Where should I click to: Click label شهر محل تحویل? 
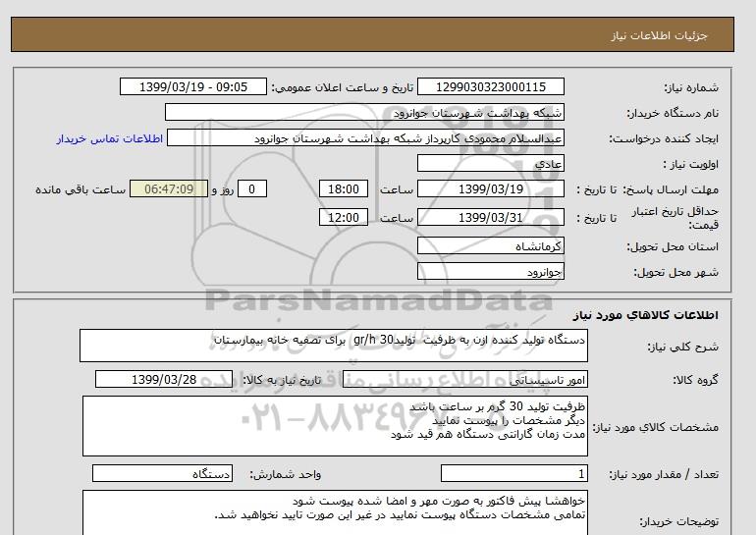(x=675, y=272)
